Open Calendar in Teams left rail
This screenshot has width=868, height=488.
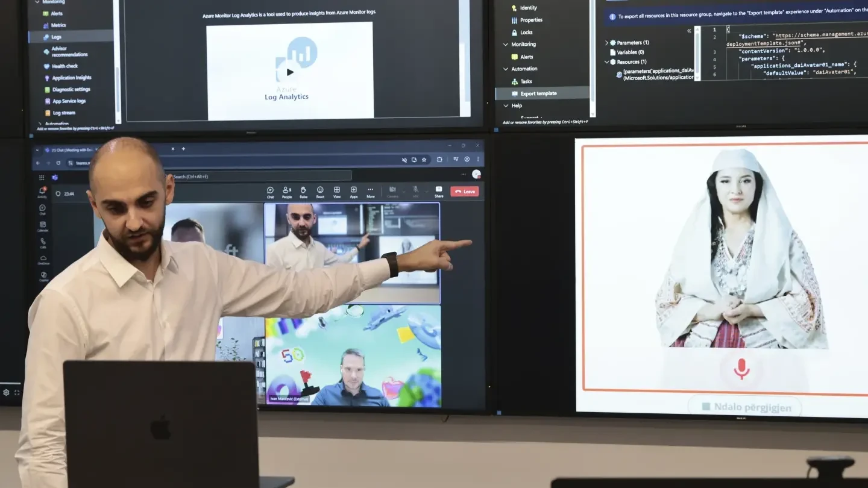click(43, 226)
